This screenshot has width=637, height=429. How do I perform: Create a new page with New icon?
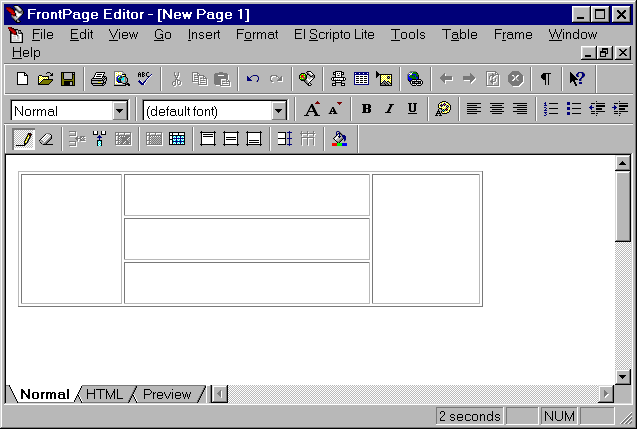pos(22,78)
